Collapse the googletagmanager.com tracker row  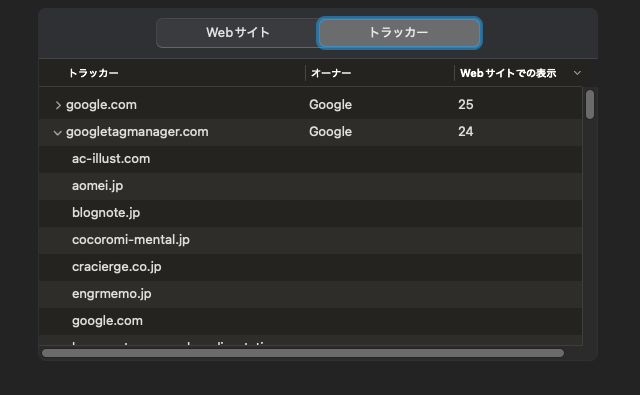pyautogui.click(x=58, y=133)
